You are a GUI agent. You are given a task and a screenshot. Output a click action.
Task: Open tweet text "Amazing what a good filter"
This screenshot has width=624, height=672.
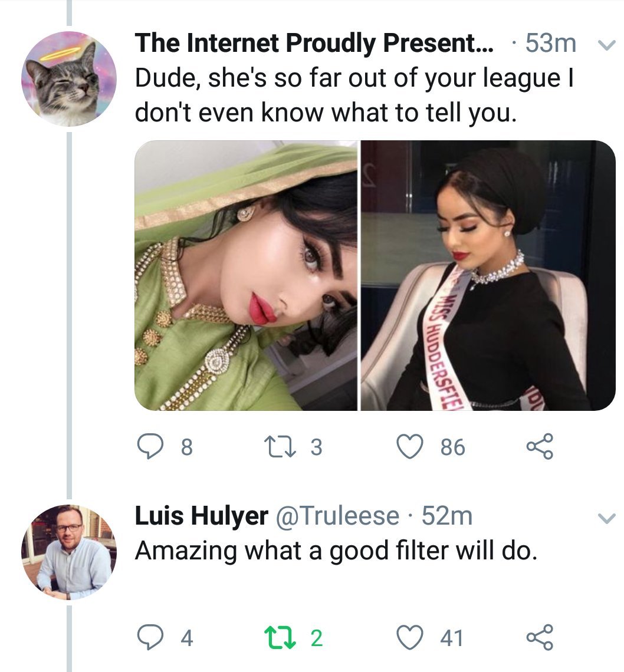coord(336,550)
